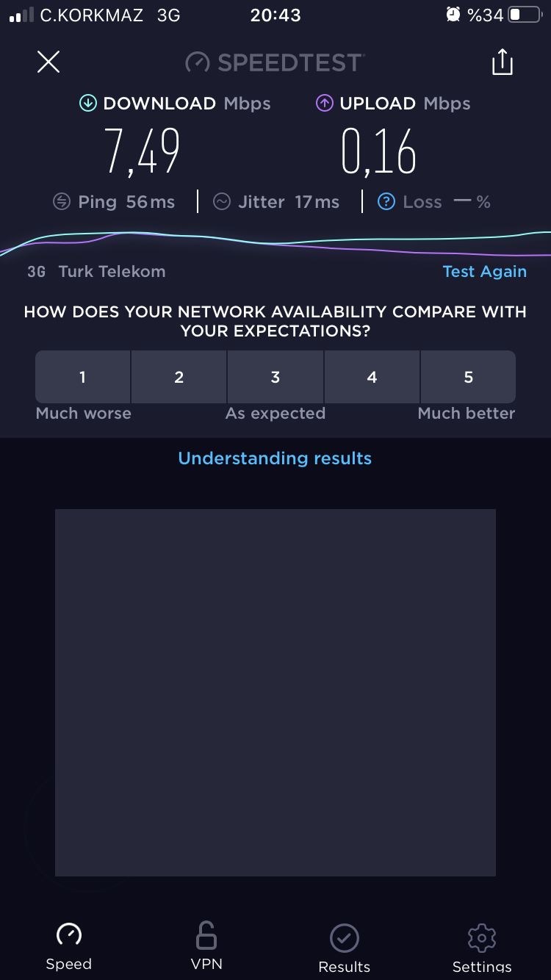Tap the Jitter wave icon

222,201
